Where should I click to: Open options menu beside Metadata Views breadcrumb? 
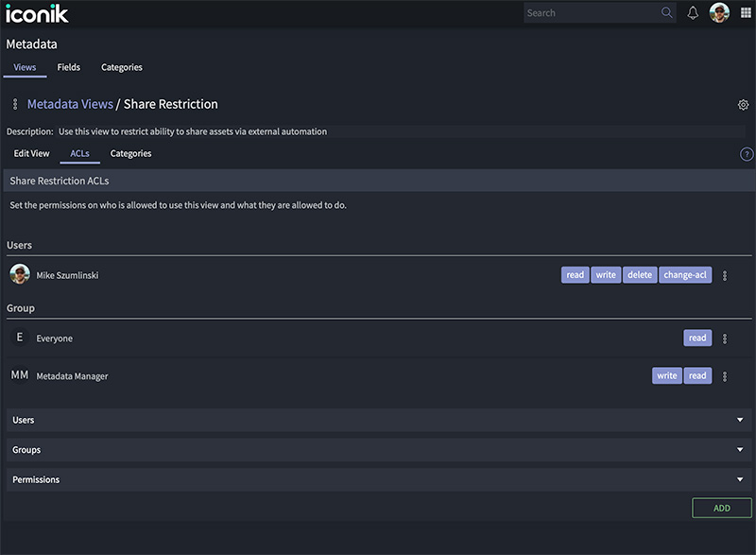pos(15,104)
